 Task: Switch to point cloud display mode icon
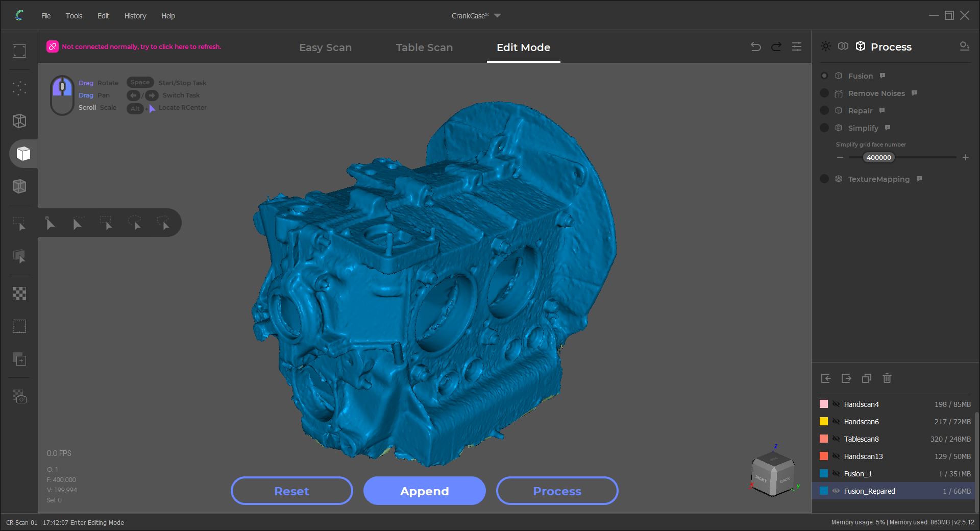pos(19,88)
